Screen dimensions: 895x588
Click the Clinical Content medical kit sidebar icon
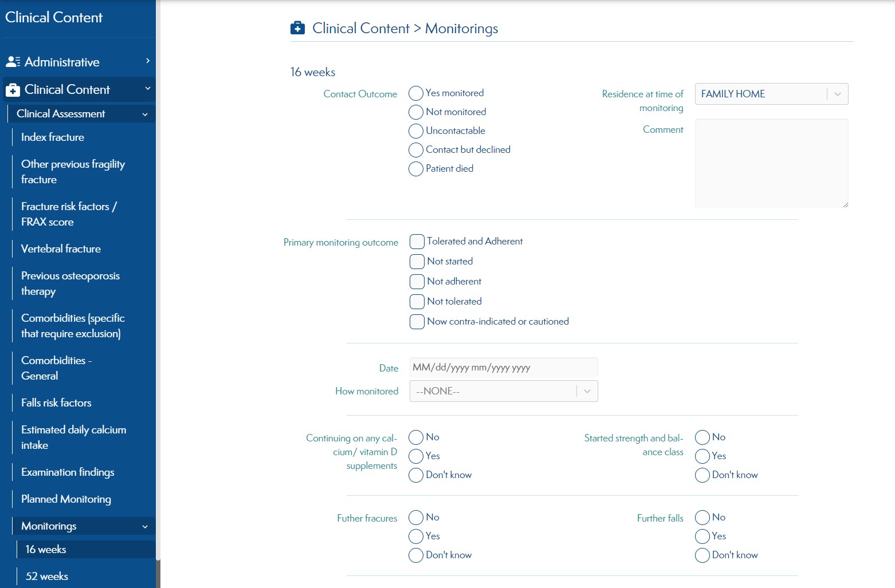coord(13,90)
